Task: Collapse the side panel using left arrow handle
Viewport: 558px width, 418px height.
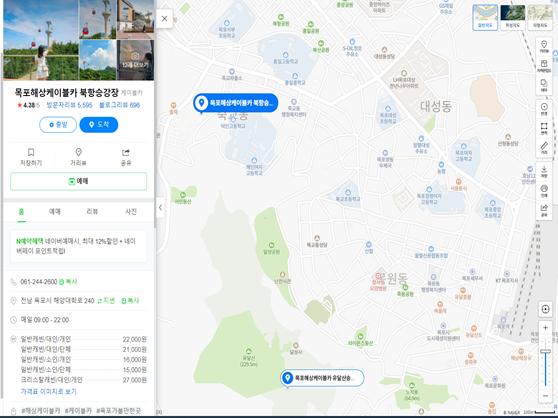Action: (x=160, y=207)
